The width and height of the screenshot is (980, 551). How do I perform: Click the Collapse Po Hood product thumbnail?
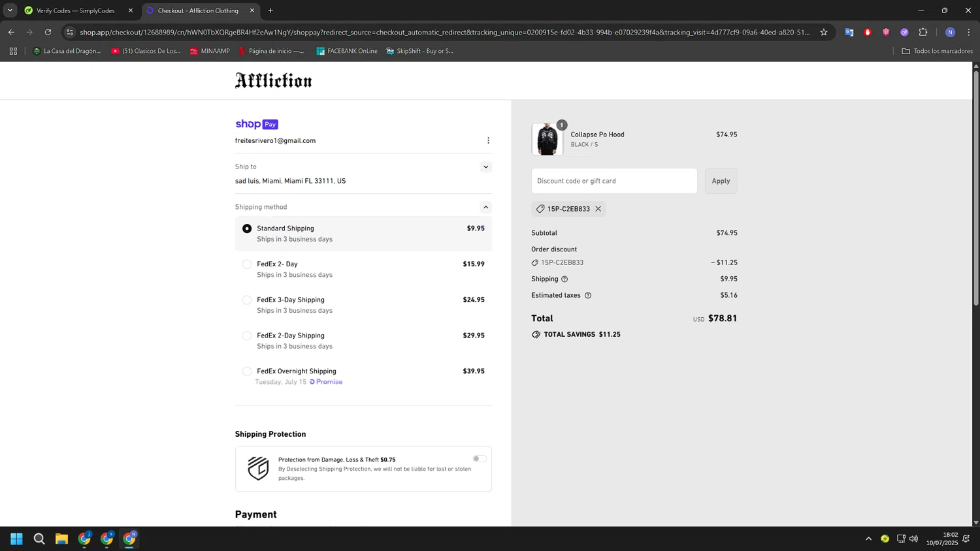547,139
